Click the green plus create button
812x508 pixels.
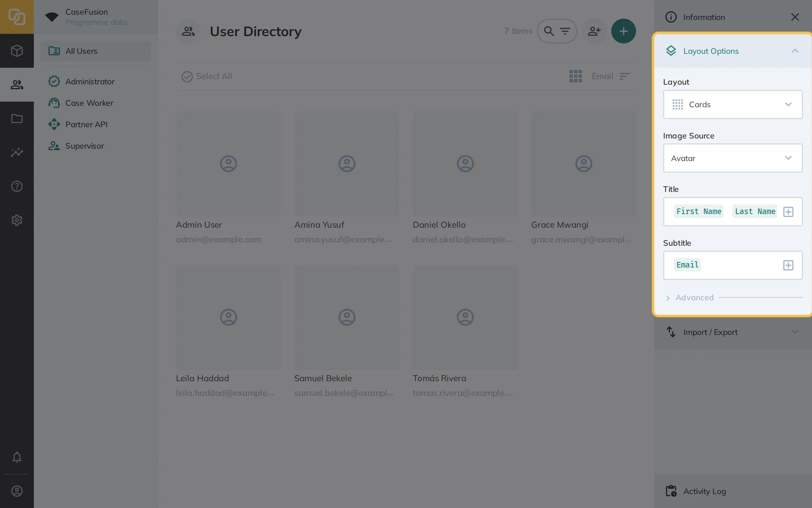point(624,31)
